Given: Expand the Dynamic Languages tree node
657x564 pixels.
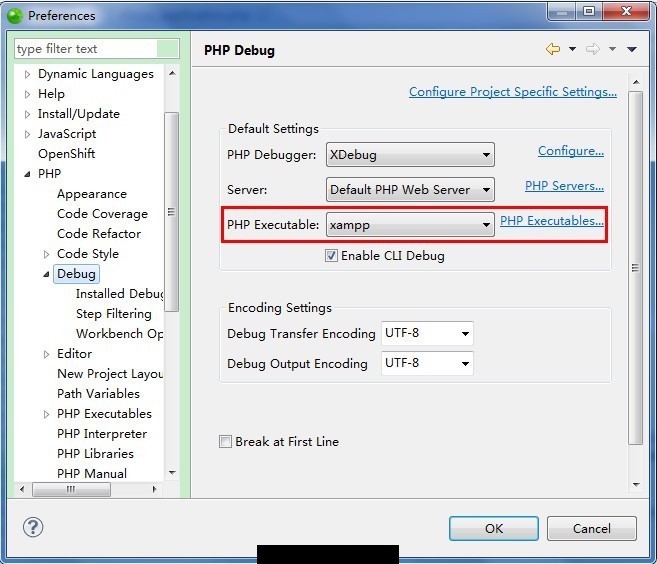Looking at the screenshot, I should [27, 74].
